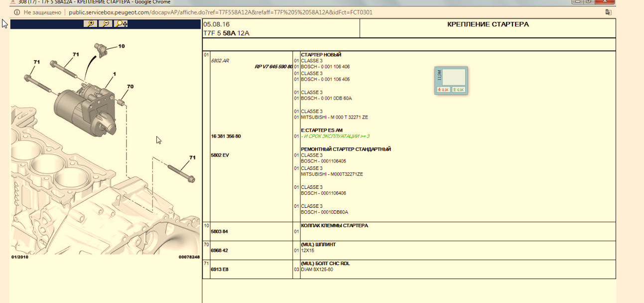Click part reference 5803 84
The height and width of the screenshot is (303, 644).
(220, 231)
